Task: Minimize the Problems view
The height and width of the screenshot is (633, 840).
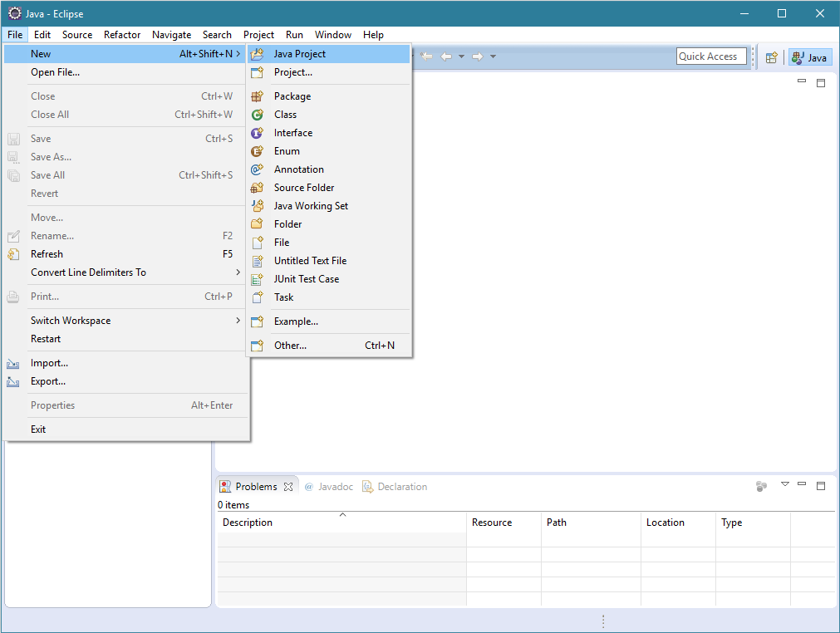Action: pyautogui.click(x=802, y=486)
